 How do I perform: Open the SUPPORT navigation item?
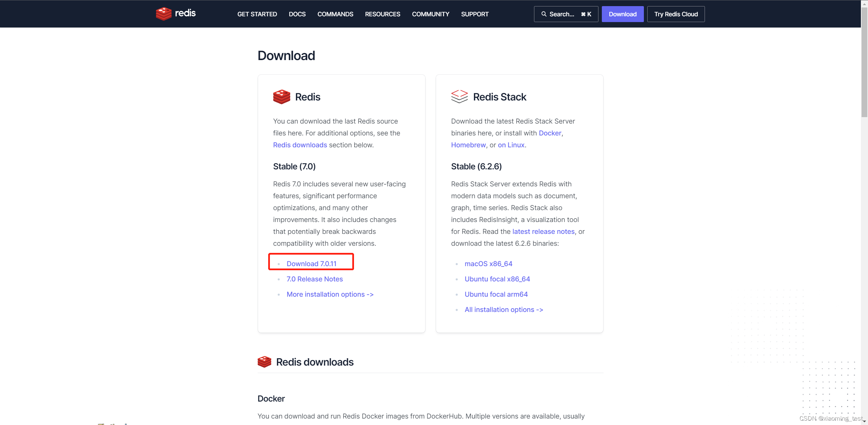pyautogui.click(x=475, y=14)
